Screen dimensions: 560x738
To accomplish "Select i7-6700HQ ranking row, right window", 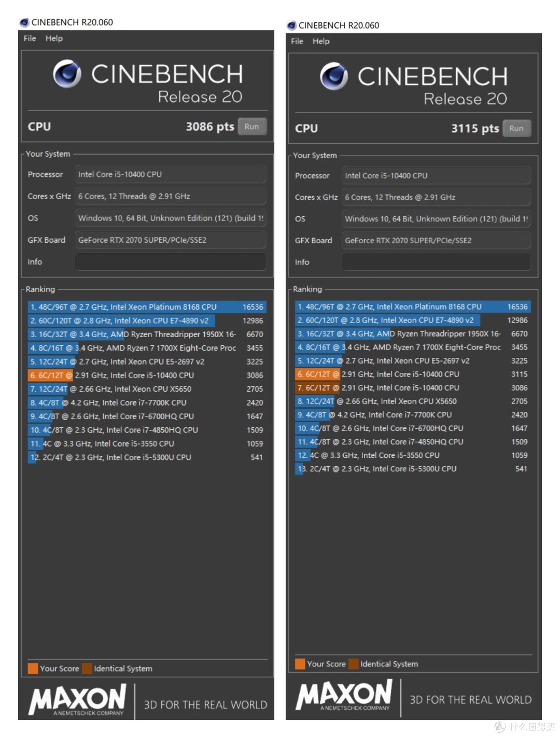I will tap(413, 428).
